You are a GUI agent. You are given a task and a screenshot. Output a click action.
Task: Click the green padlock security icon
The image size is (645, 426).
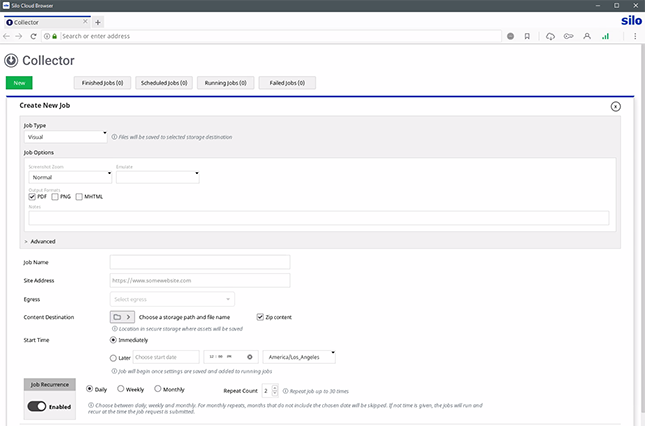[x=54, y=36]
